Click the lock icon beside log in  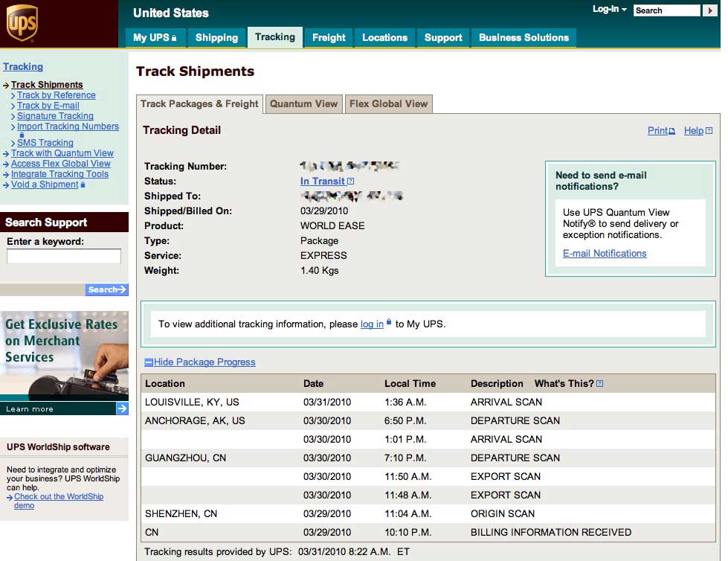pyautogui.click(x=389, y=322)
